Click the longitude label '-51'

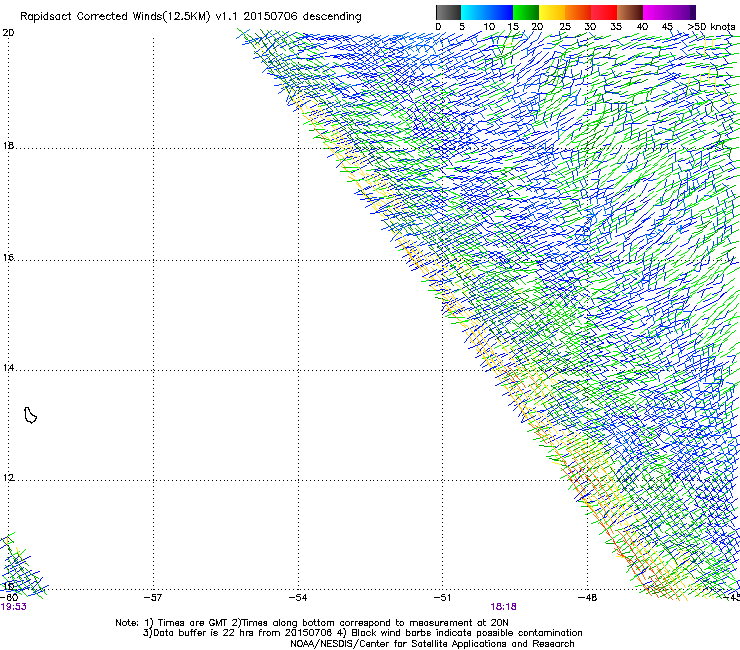click(x=442, y=598)
